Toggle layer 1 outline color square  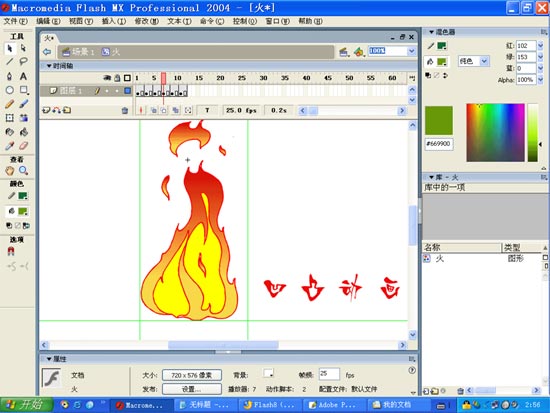128,91
